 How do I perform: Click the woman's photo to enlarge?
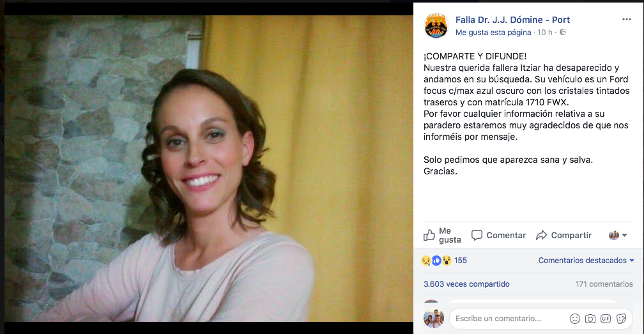pyautogui.click(x=209, y=168)
